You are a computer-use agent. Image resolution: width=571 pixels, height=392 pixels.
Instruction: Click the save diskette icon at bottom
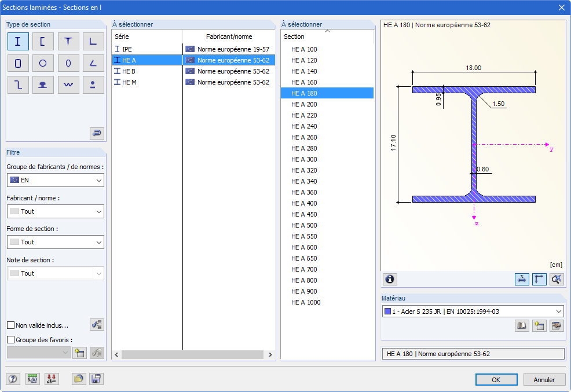click(x=96, y=379)
